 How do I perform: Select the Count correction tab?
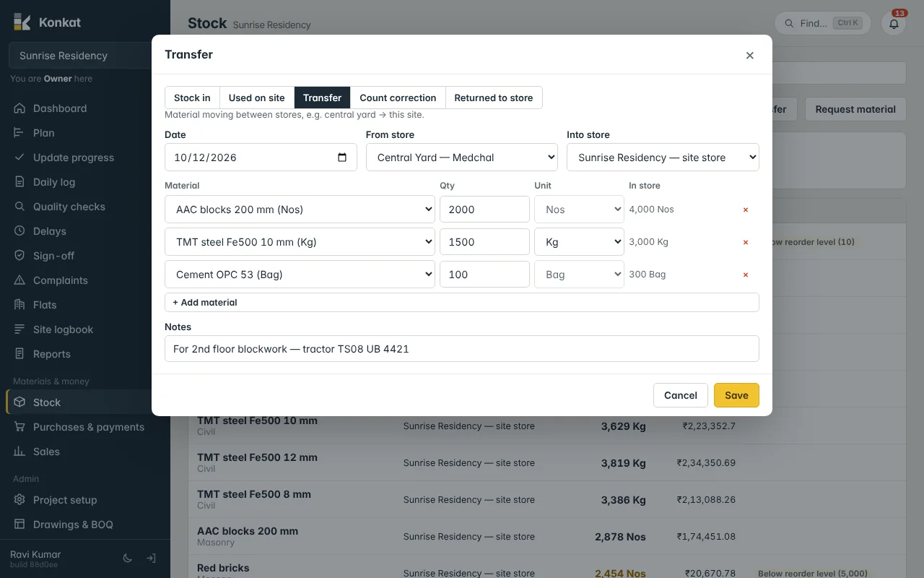coord(398,98)
